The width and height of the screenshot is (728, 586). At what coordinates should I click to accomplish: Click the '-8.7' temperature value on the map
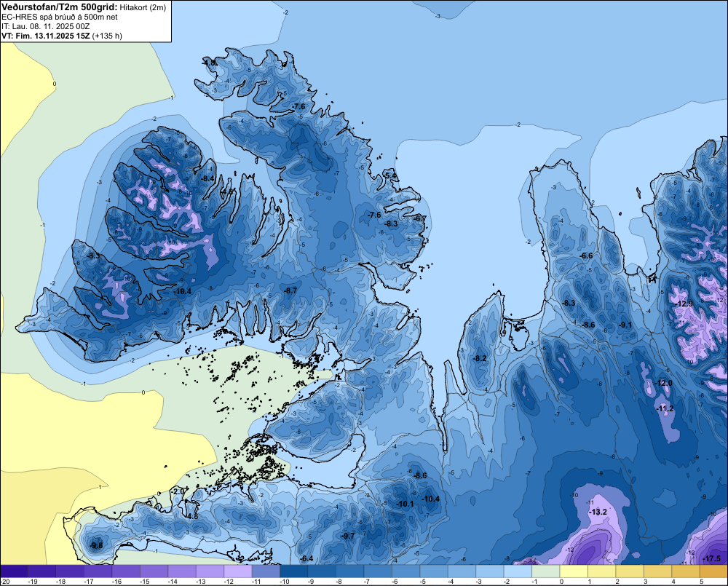point(290,290)
